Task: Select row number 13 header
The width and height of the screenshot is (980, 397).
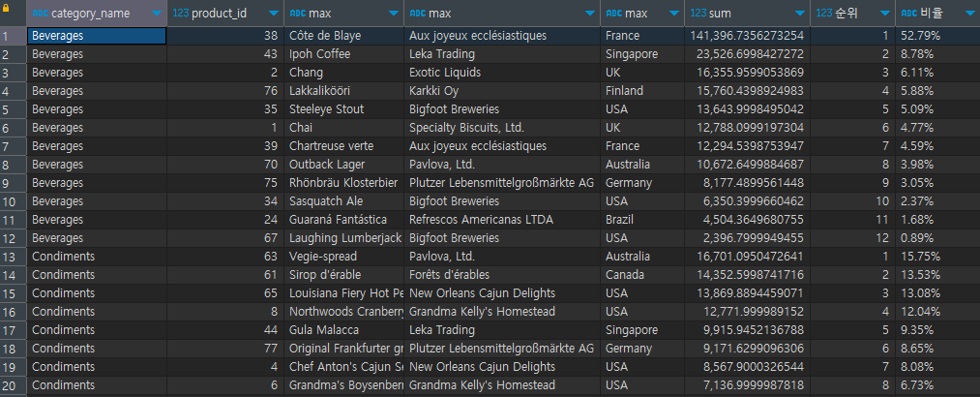Action: [x=14, y=257]
